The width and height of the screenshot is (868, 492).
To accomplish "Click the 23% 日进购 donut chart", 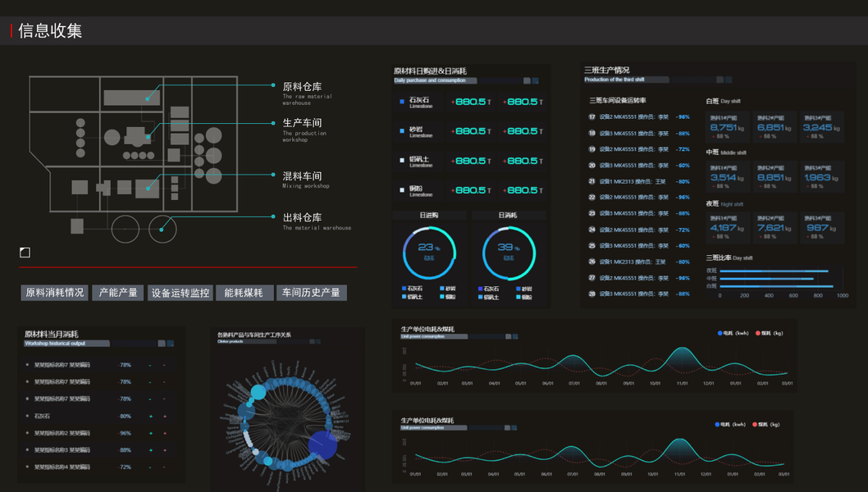I will pos(429,253).
